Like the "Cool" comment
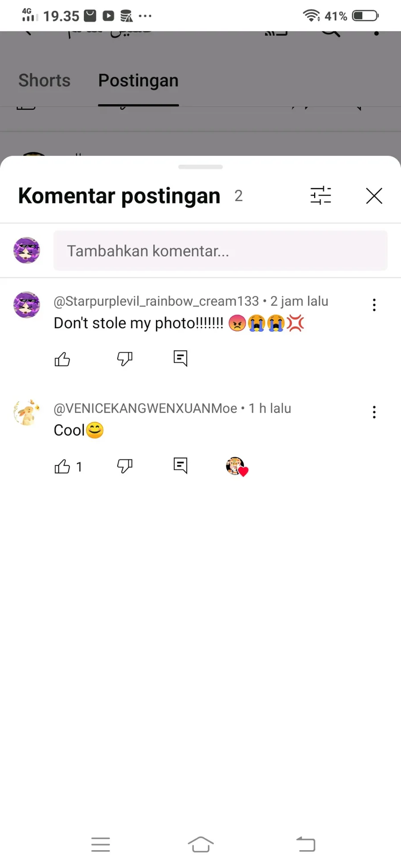This screenshot has width=401, height=868. (x=62, y=466)
